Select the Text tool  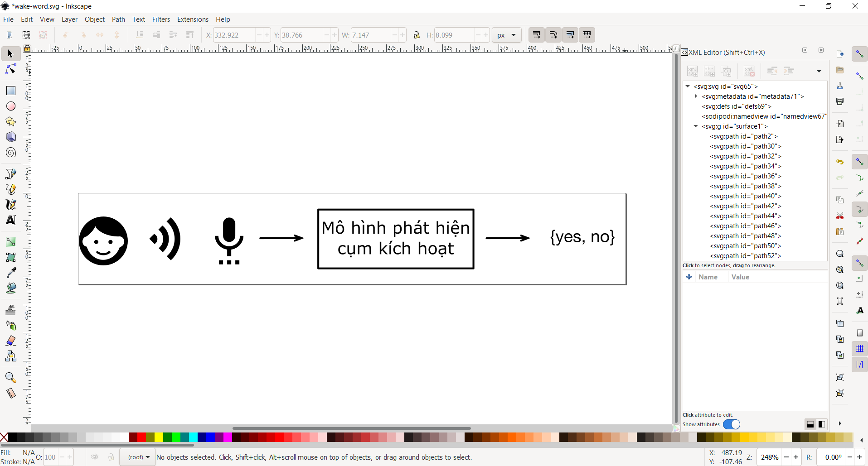coord(11,220)
